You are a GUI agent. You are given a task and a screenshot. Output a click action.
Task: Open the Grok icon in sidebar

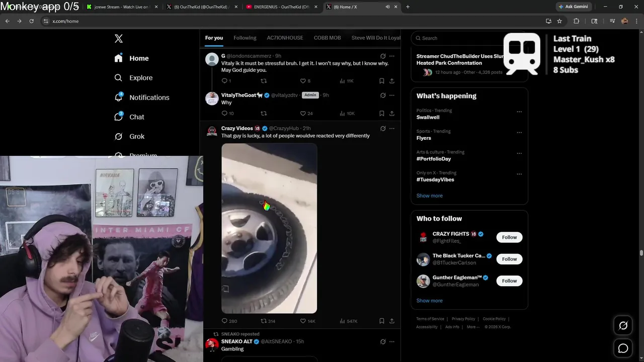118,136
